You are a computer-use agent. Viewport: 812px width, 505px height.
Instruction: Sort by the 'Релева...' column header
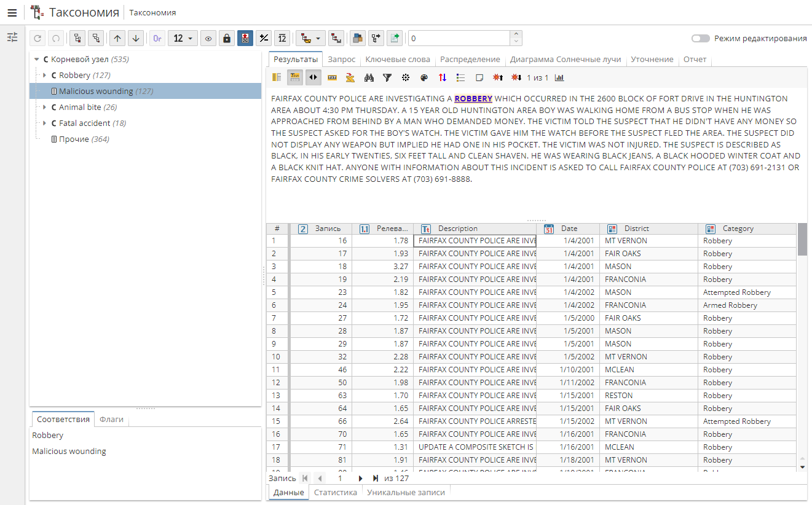pyautogui.click(x=383, y=229)
